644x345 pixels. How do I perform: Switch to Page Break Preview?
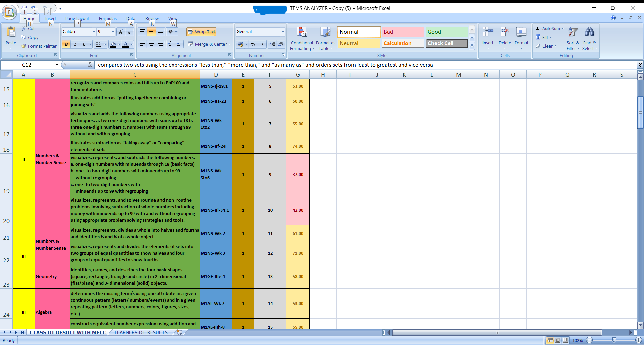(x=565, y=340)
